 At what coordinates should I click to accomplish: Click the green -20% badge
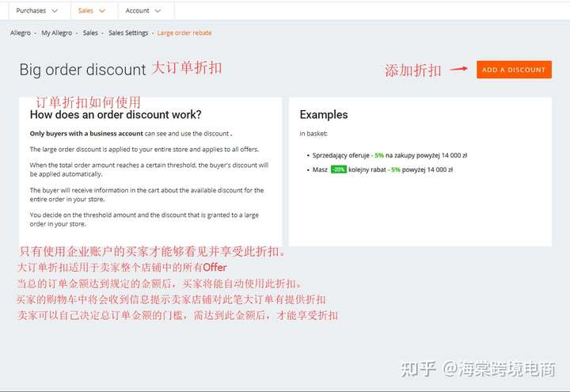pos(339,169)
